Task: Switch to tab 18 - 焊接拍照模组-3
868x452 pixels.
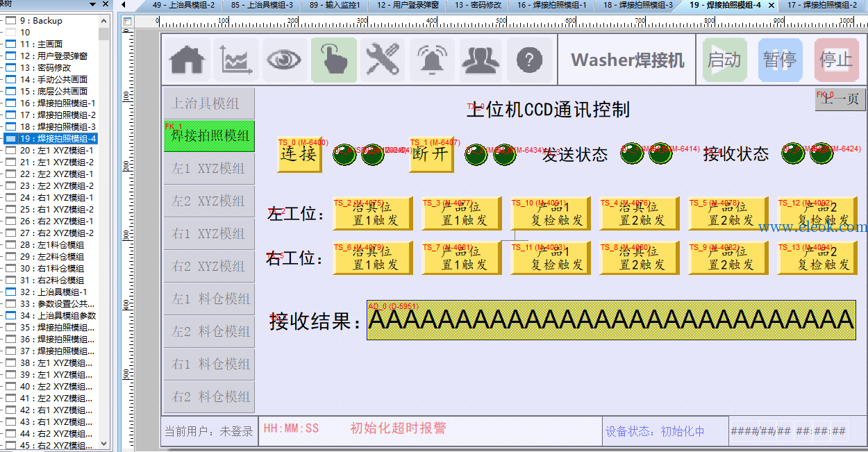Action: coord(638,5)
